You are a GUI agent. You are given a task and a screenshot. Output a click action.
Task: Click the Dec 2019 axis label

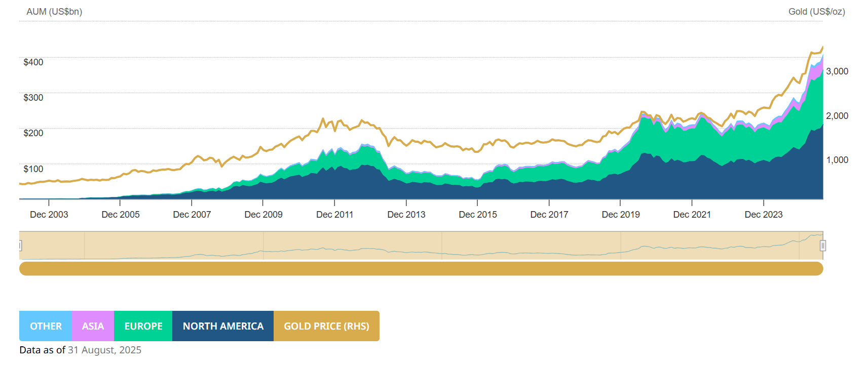[x=620, y=215]
